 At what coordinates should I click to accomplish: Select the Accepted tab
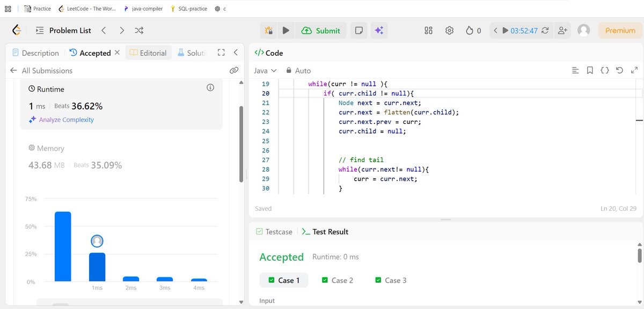point(90,53)
